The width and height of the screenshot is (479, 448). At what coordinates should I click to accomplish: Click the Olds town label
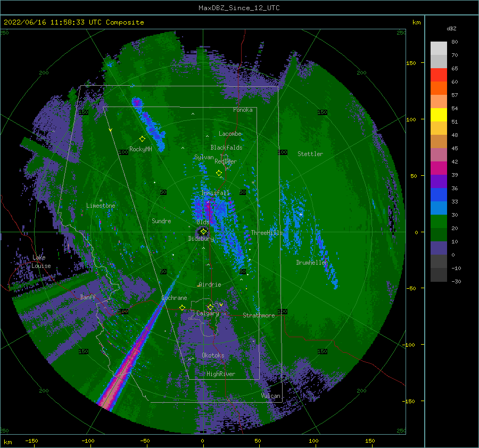203,222
